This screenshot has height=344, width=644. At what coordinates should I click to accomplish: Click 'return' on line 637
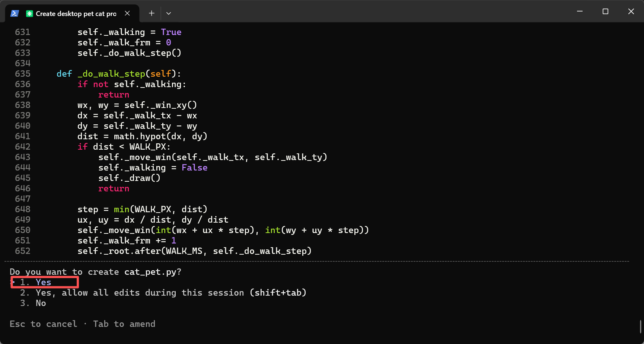(114, 95)
